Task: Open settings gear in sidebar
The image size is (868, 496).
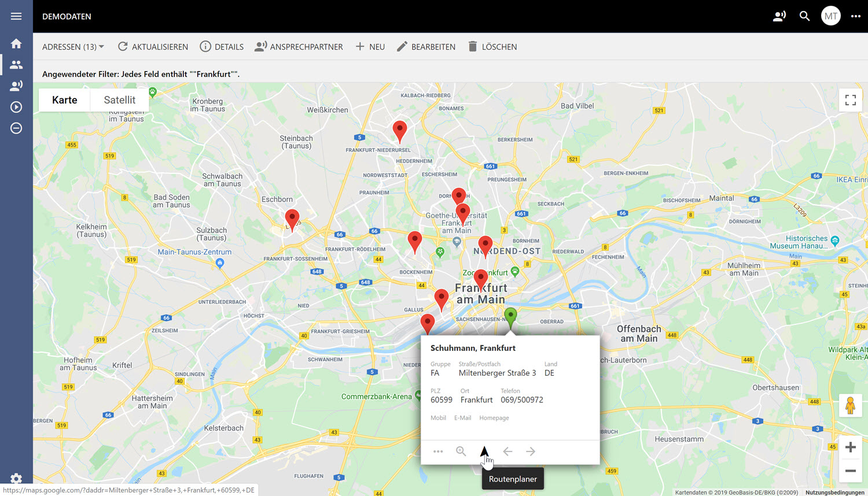Action: (x=16, y=479)
